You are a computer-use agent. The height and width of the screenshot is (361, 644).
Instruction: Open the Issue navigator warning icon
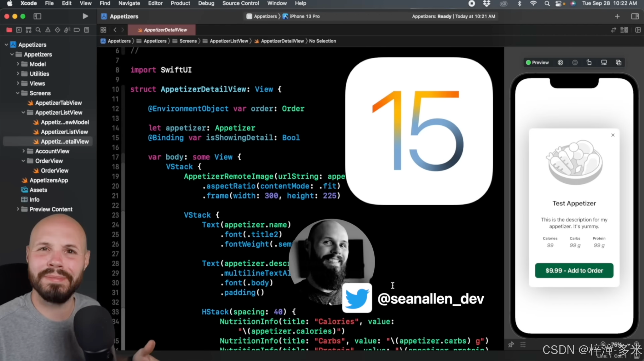pyautogui.click(x=48, y=30)
